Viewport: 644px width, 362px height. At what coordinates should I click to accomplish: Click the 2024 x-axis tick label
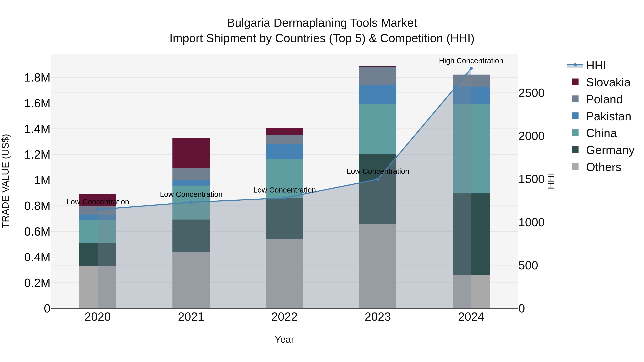point(471,317)
